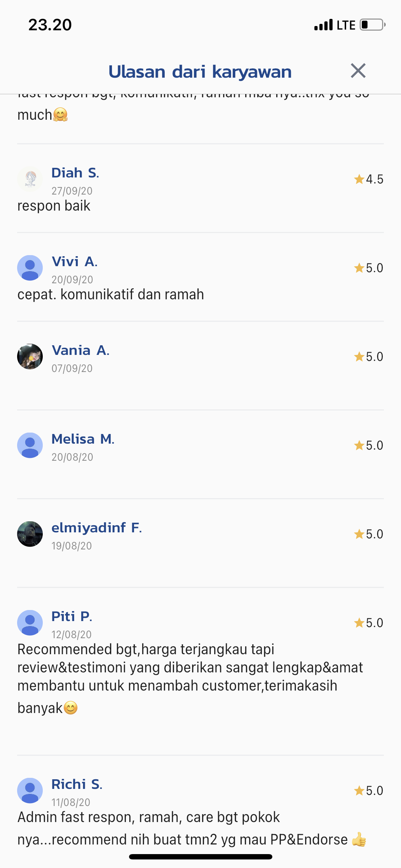The width and height of the screenshot is (401, 868).
Task: Tap the 5.0 star rating of Vivi A.
Action: (x=369, y=268)
